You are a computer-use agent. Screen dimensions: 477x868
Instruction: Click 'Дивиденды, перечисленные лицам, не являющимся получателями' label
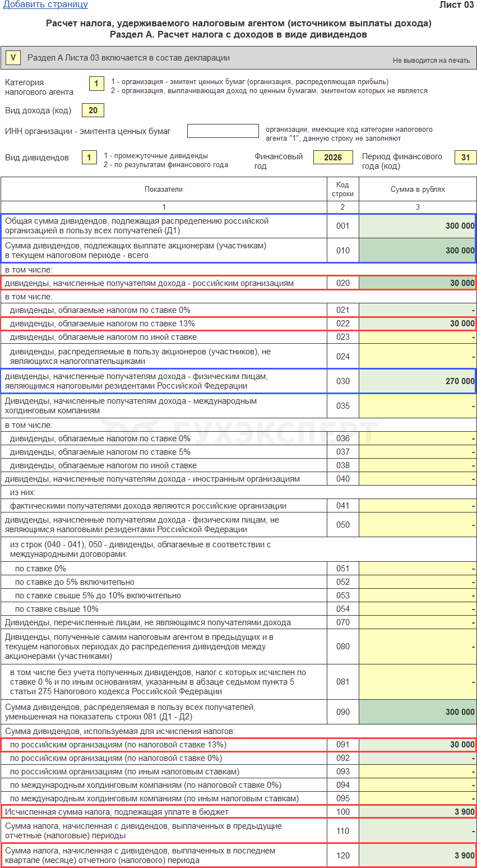[148, 622]
